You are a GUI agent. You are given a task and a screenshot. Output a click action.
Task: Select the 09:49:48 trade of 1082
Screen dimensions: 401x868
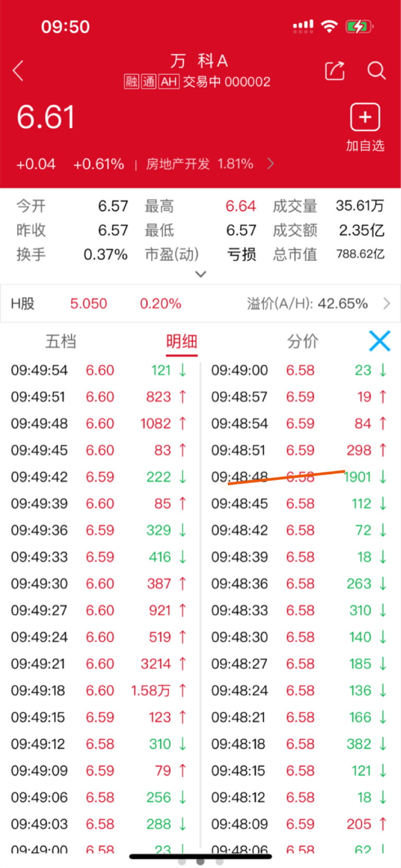point(99,424)
